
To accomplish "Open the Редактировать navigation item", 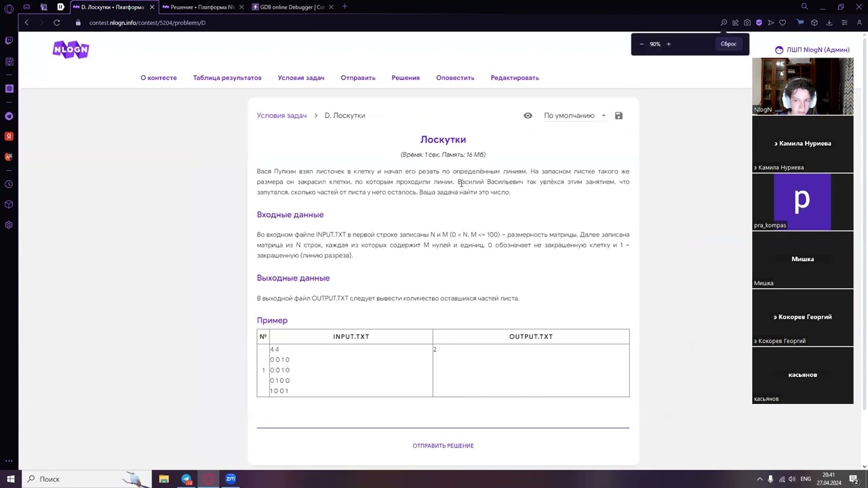I will click(515, 78).
